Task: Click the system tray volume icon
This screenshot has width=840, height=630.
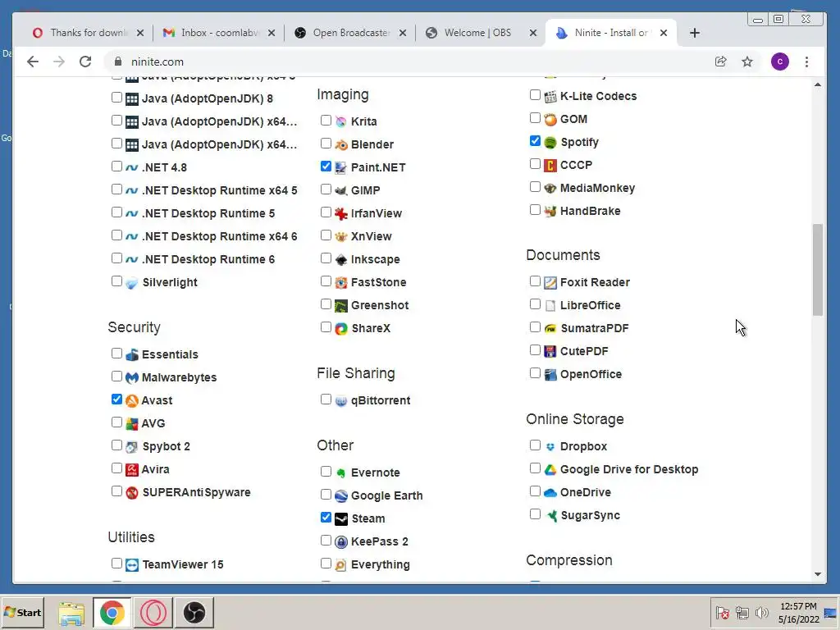Action: coord(761,612)
